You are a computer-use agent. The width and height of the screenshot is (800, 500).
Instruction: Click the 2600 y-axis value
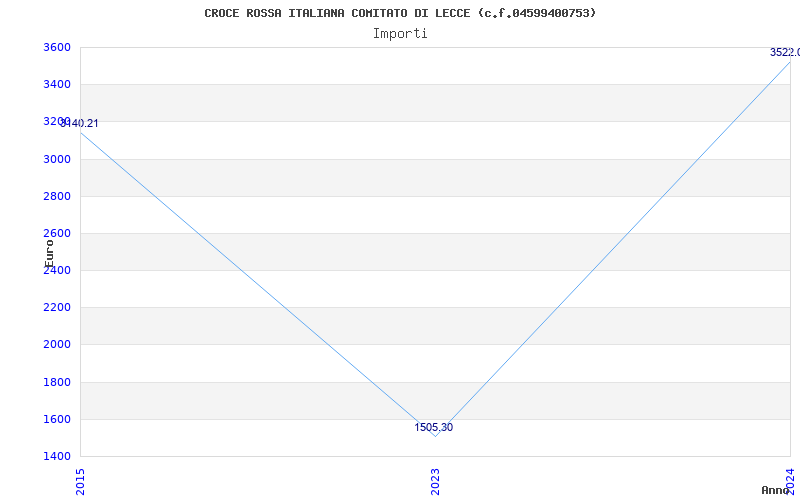pyautogui.click(x=57, y=233)
